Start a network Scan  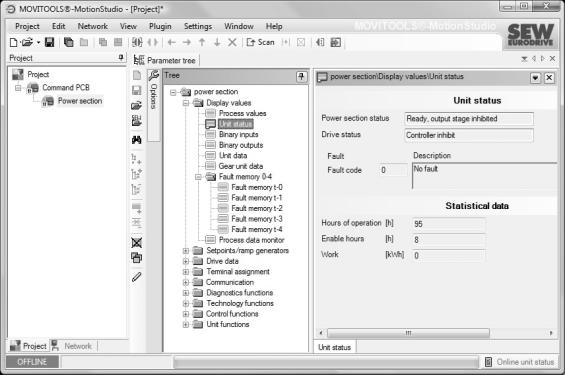[x=261, y=43]
